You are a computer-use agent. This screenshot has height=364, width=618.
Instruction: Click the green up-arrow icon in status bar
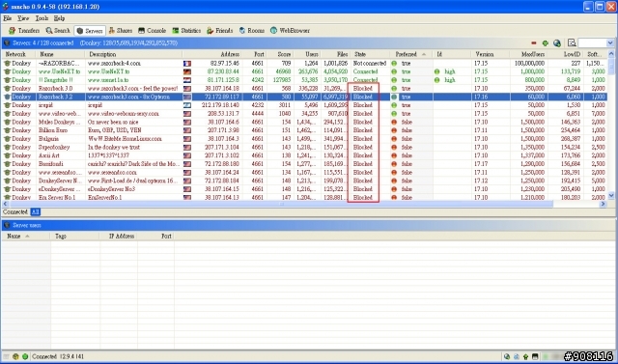coord(525,357)
